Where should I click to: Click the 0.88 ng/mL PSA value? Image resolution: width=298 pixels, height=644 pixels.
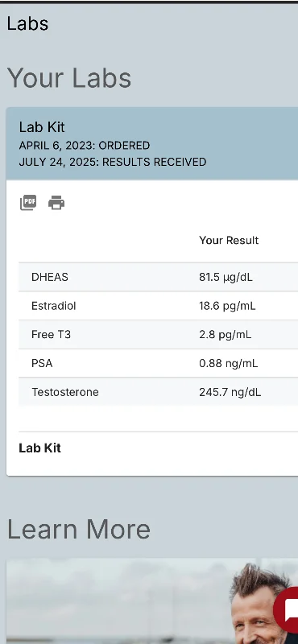[229, 364]
